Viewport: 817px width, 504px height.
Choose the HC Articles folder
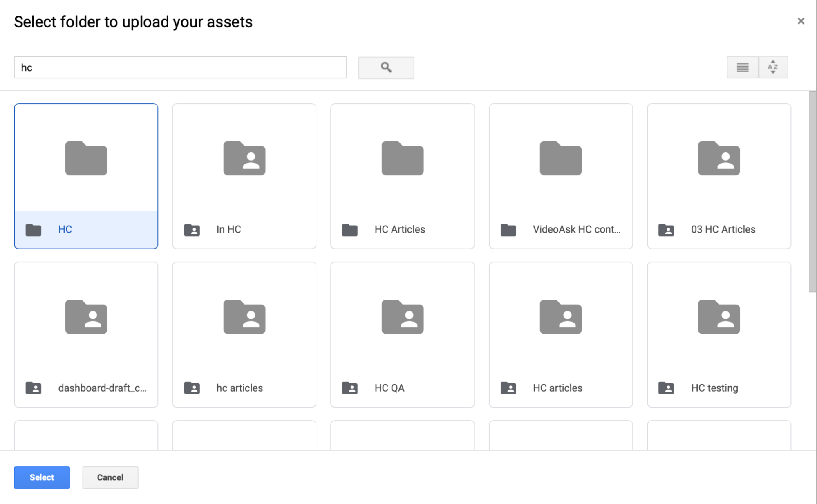tap(402, 176)
